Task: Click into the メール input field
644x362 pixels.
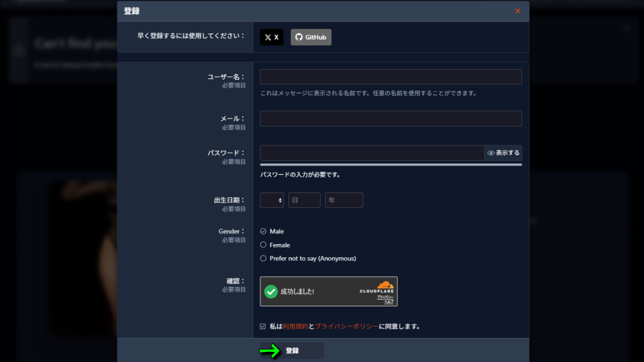Action: click(x=390, y=119)
